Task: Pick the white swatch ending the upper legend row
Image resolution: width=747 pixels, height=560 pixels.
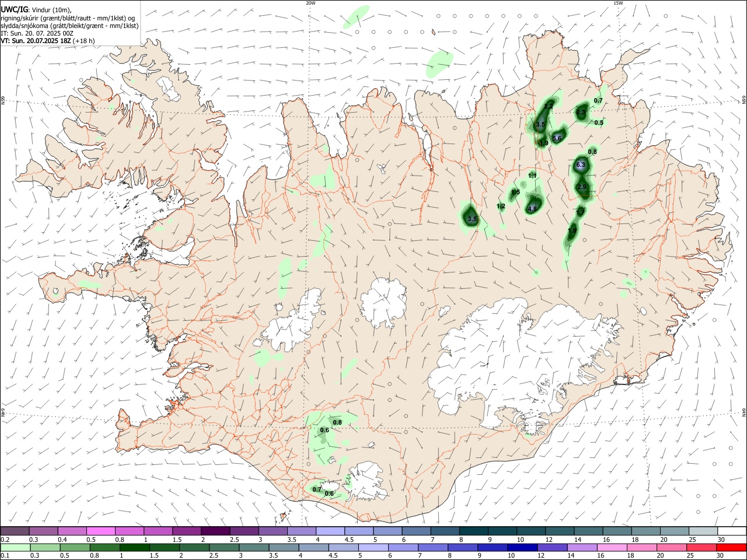Action: click(732, 531)
